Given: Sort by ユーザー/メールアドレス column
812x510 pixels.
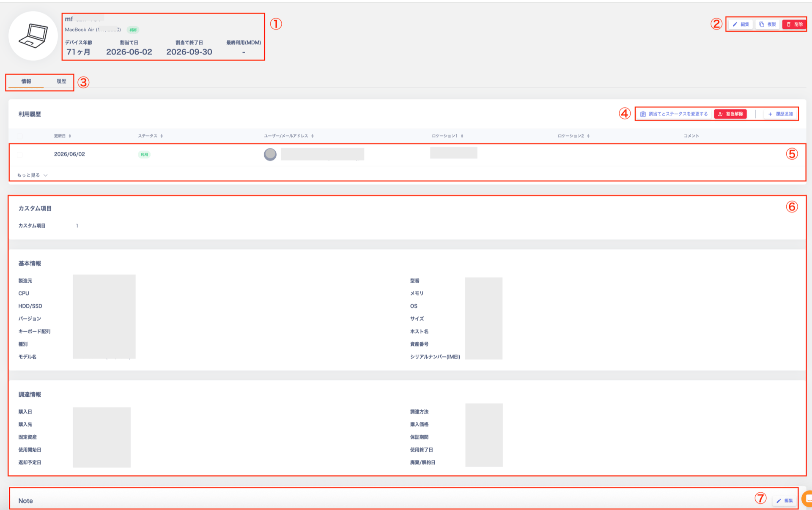Looking at the screenshot, I should pos(288,136).
